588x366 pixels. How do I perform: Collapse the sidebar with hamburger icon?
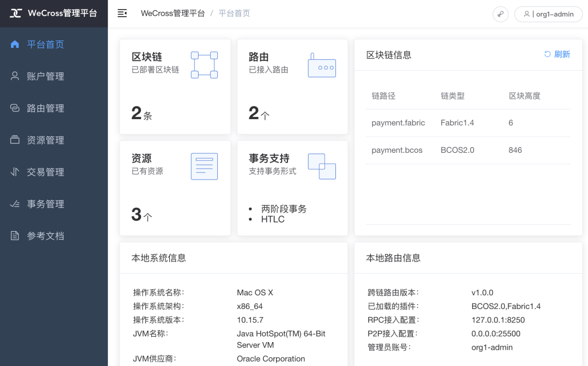(x=122, y=14)
